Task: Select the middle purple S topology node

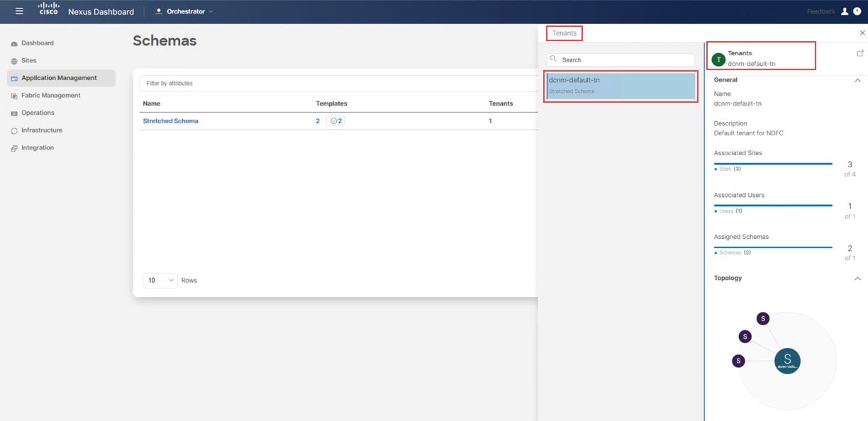Action: (x=745, y=337)
